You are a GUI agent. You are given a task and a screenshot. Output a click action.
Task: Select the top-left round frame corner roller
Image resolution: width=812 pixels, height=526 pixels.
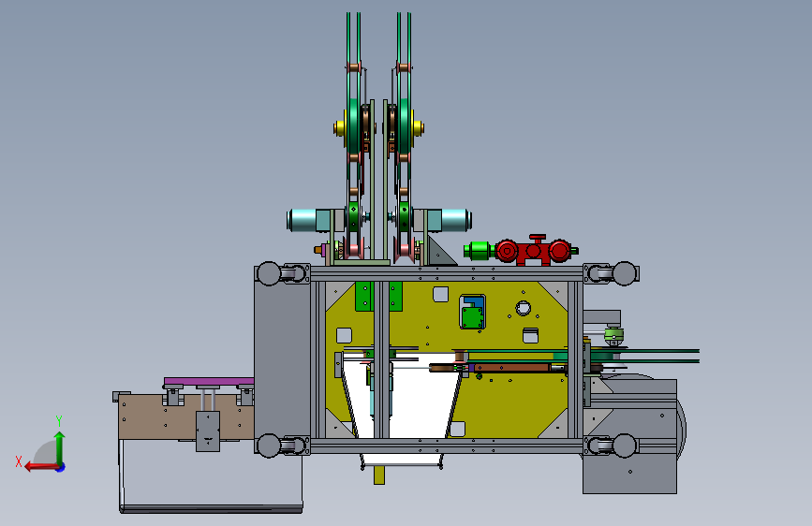[269, 273]
